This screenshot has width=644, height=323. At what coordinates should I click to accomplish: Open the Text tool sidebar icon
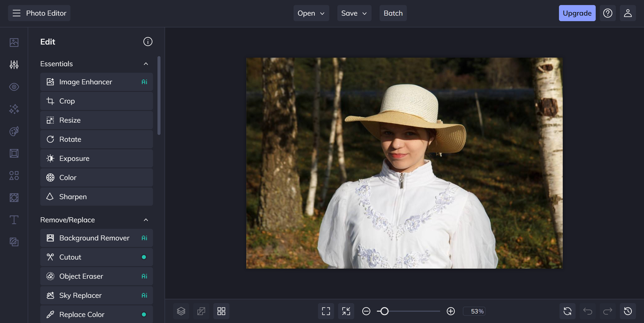14,220
